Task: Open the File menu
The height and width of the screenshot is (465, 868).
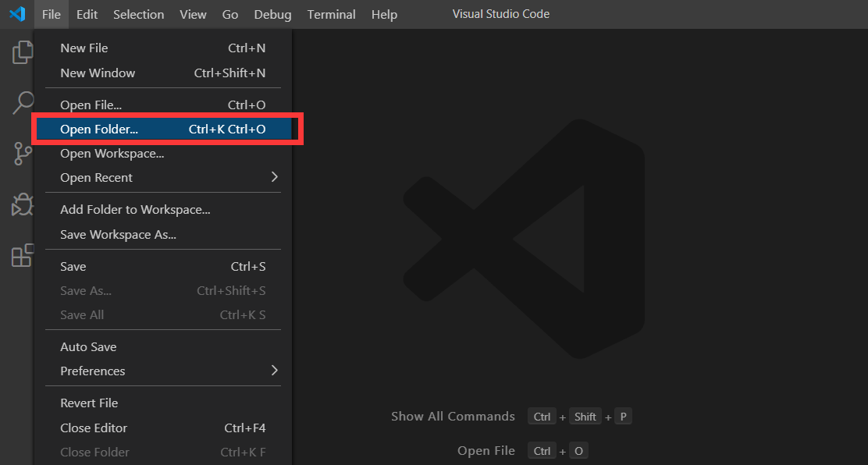Action: 51,14
